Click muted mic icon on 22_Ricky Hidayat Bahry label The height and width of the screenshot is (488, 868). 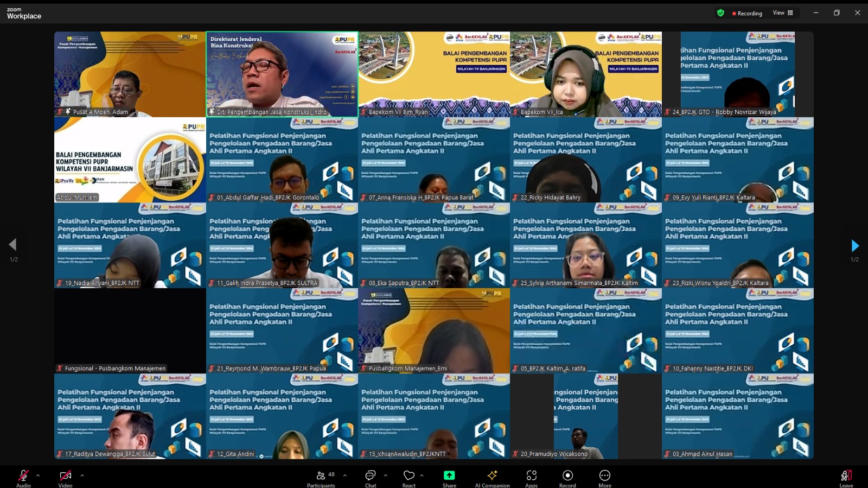tap(516, 198)
